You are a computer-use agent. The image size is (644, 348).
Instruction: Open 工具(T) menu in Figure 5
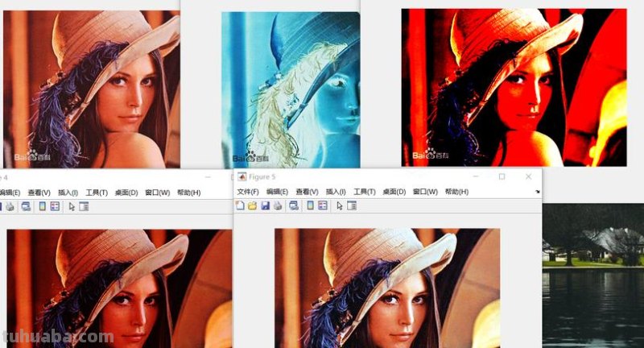point(365,192)
